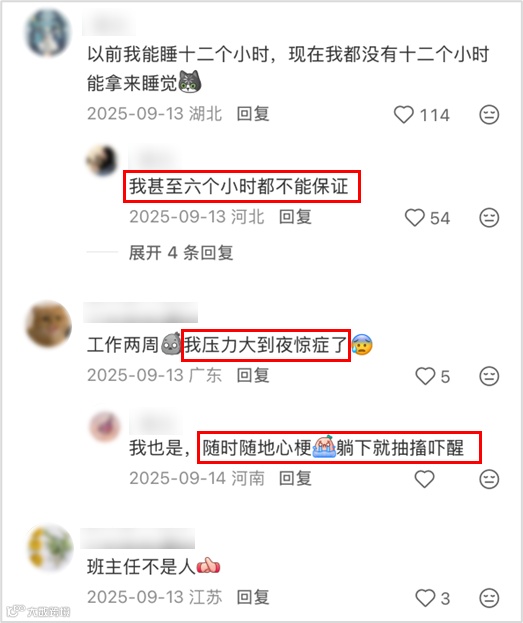Image resolution: width=523 pixels, height=623 pixels.
Task: Like the Jiangsu comment with 3 likes
Action: 425,598
